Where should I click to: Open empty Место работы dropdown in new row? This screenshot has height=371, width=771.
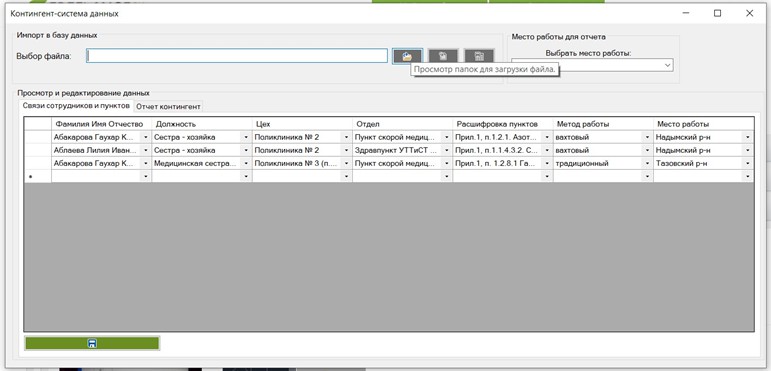[748, 176]
